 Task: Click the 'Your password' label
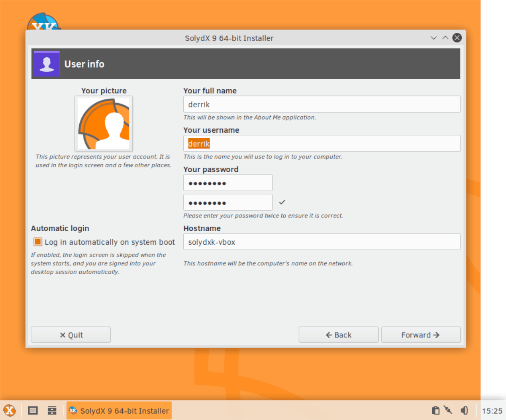click(211, 169)
